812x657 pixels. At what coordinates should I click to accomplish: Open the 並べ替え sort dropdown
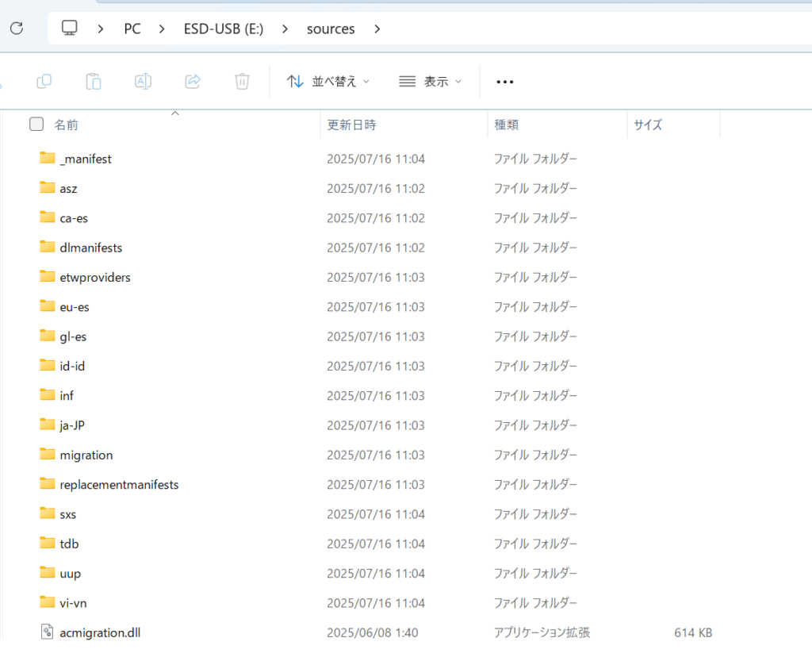327,82
